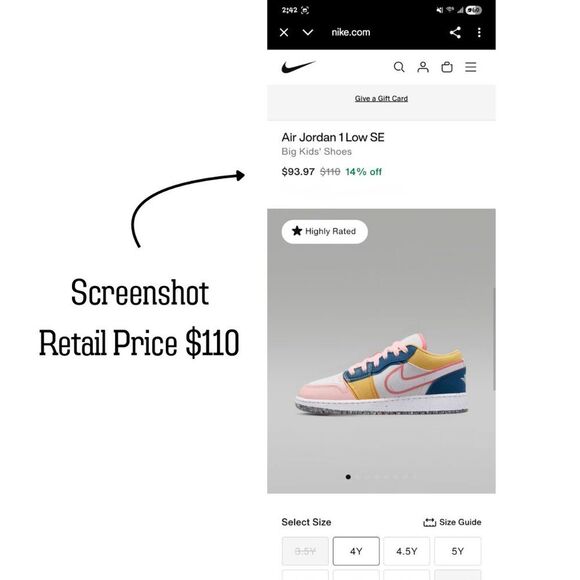Open the three-dot browser options menu
This screenshot has height=580, width=580.
click(479, 33)
